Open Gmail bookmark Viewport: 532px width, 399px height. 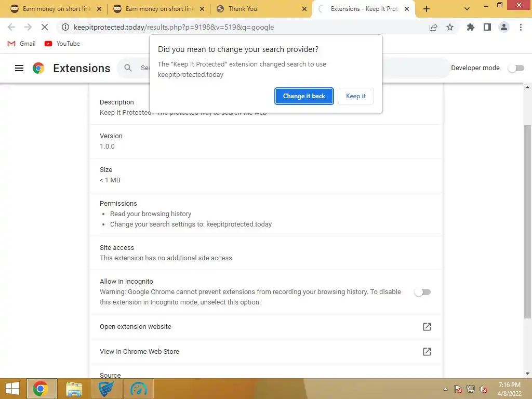(x=21, y=44)
